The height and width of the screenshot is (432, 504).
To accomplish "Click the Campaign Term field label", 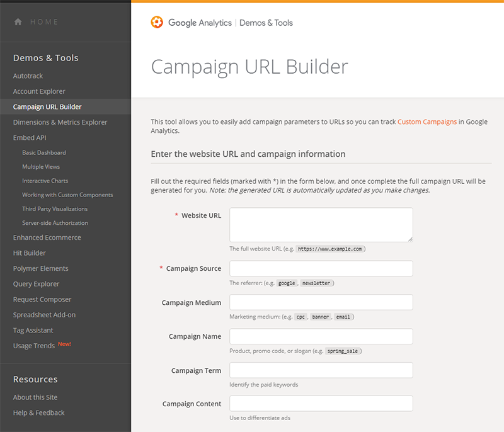I will (x=196, y=371).
